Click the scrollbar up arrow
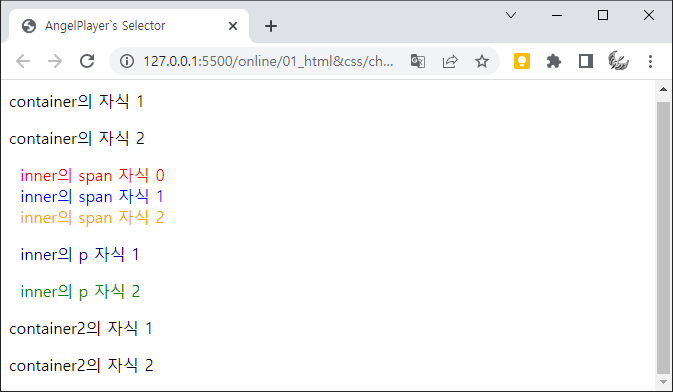This screenshot has width=673, height=392. [x=664, y=89]
